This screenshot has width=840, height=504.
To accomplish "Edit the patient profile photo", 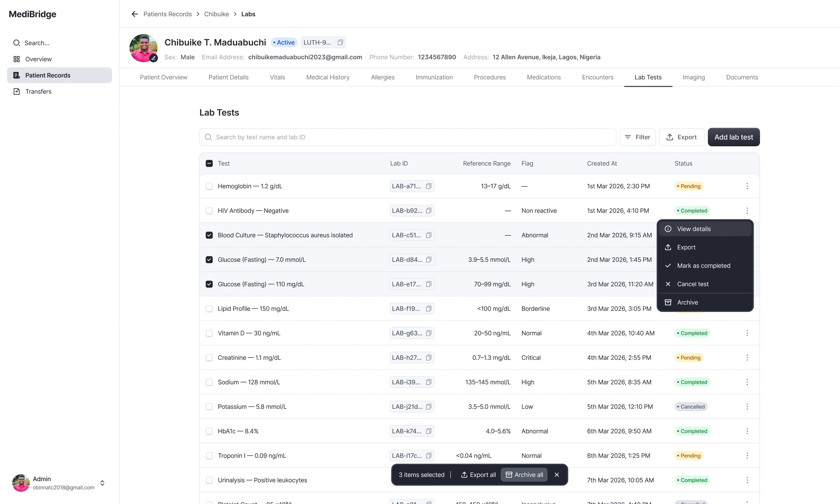I will coord(153,58).
